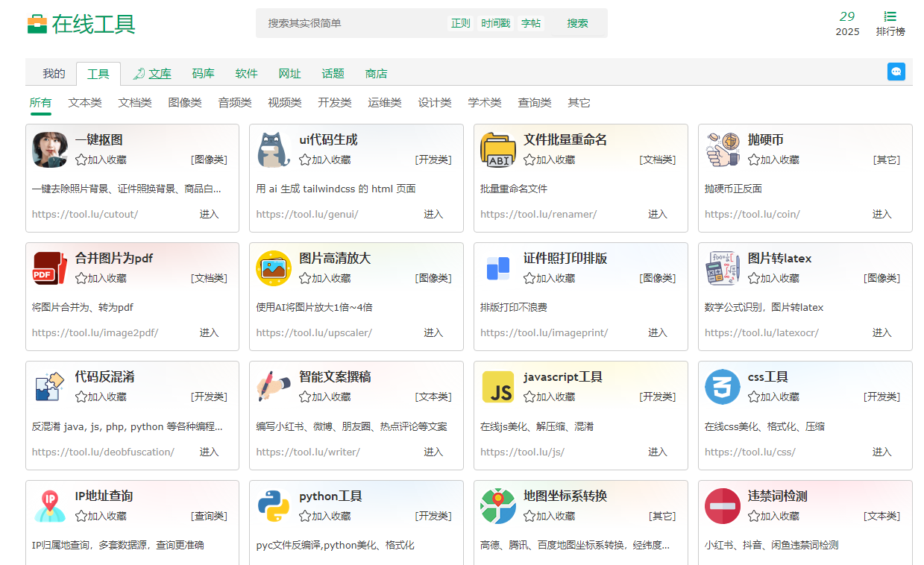Toggle 加入收藏 star for 一键抠图
The height and width of the screenshot is (565, 924).
(81, 160)
